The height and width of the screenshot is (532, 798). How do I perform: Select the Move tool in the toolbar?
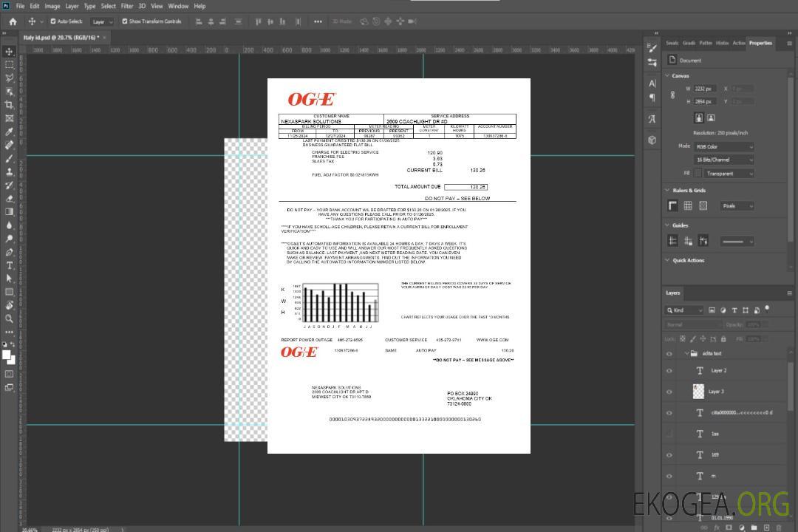pyautogui.click(x=9, y=52)
